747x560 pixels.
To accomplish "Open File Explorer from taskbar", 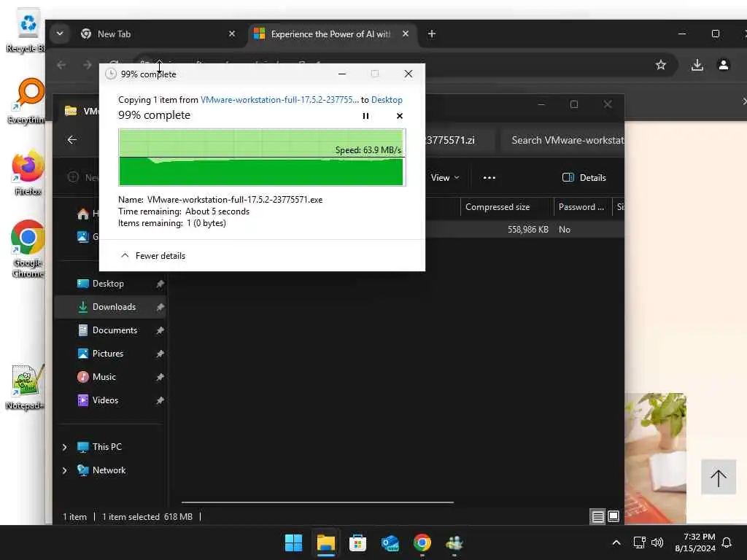I will 326,542.
